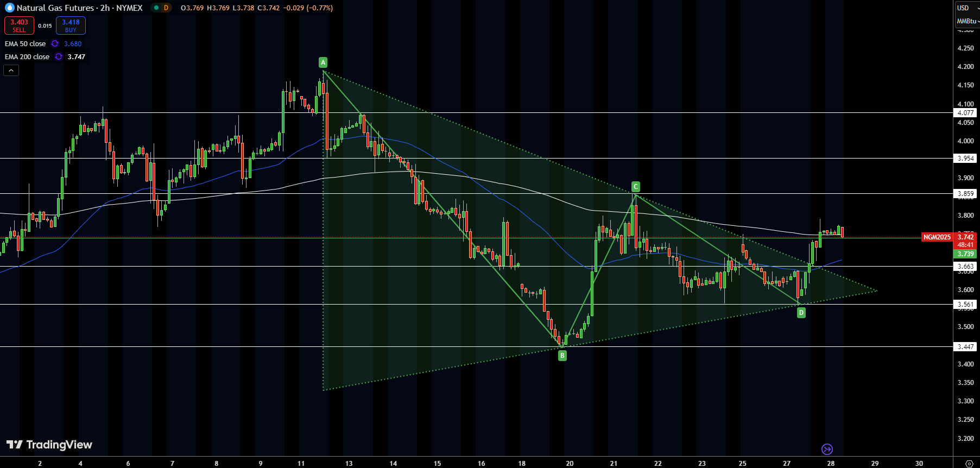Select the EMA 200 close indicator legend
Viewport: 980px width, 468px height.
coord(27,56)
